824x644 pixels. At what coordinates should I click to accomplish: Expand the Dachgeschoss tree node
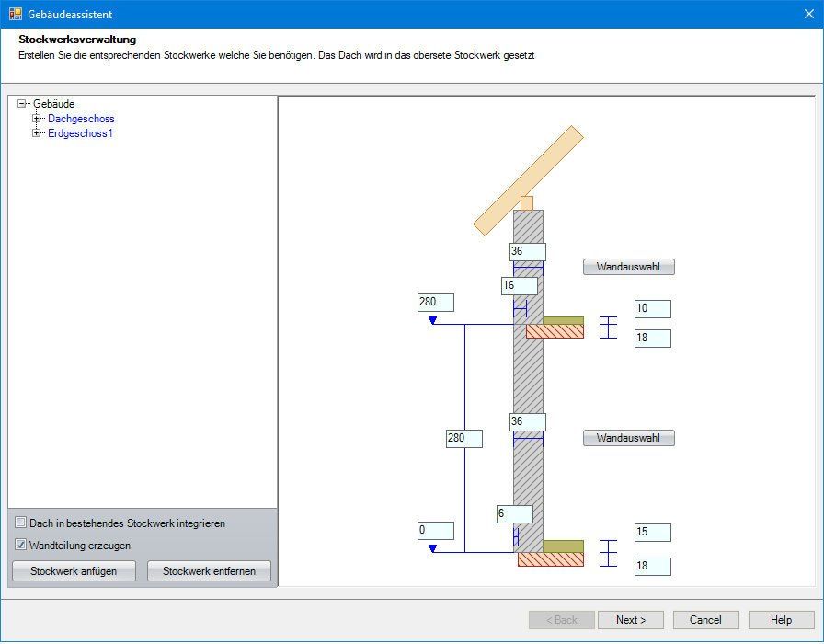[x=38, y=119]
